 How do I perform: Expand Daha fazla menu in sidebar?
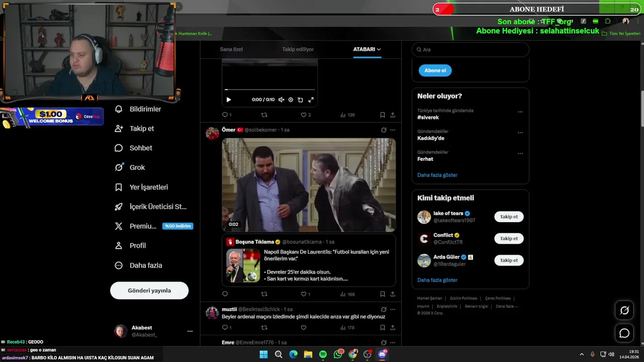pos(138,265)
